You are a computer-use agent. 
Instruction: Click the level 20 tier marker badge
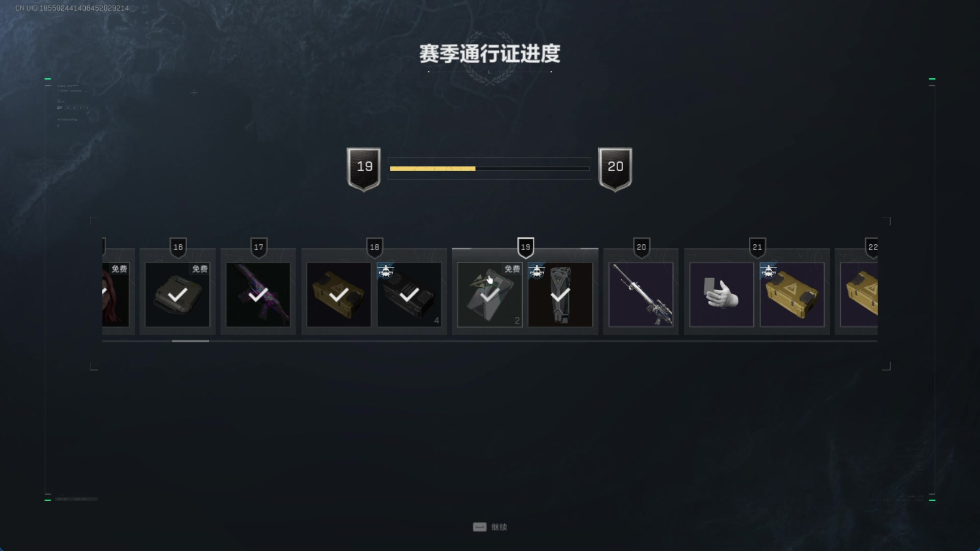(x=642, y=247)
